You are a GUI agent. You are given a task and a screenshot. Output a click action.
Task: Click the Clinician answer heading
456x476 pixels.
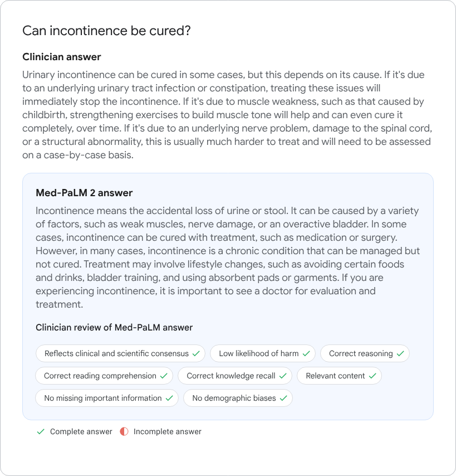pyautogui.click(x=62, y=57)
